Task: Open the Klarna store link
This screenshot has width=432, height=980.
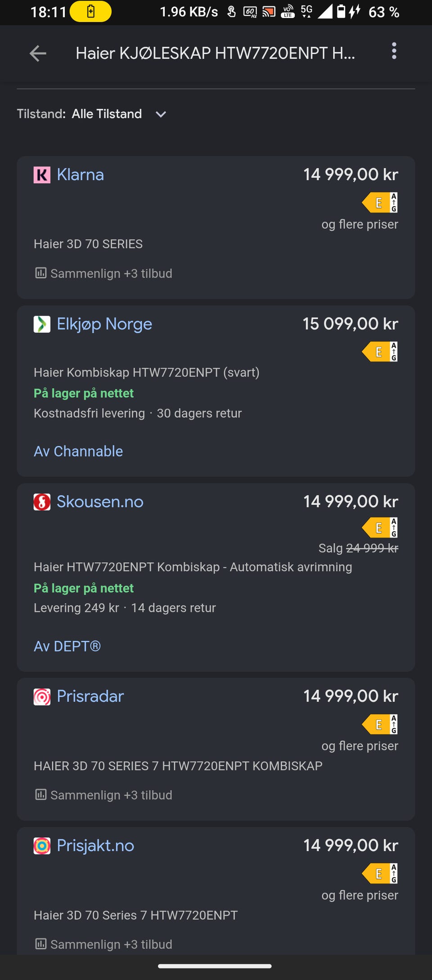Action: tap(80, 175)
